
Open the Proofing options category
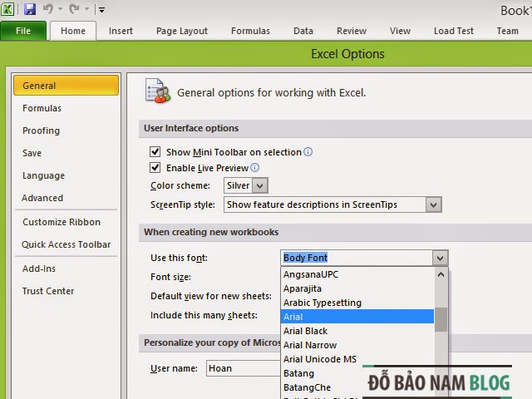[x=66, y=131]
